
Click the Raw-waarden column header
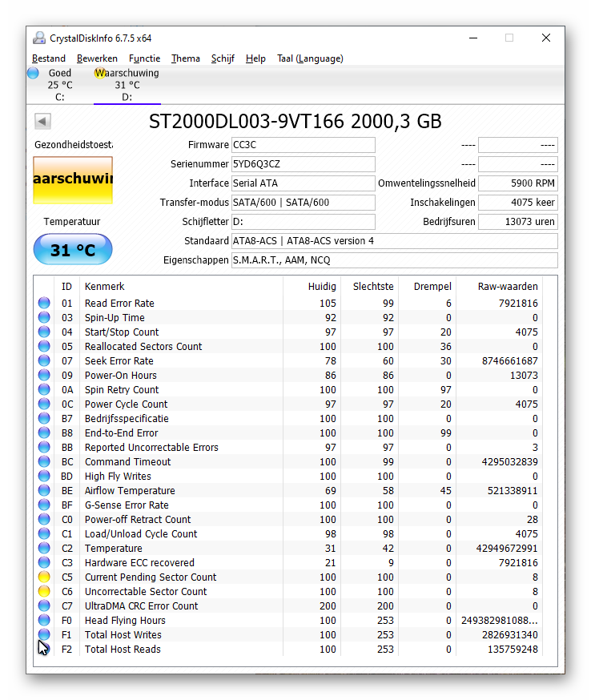[508, 287]
